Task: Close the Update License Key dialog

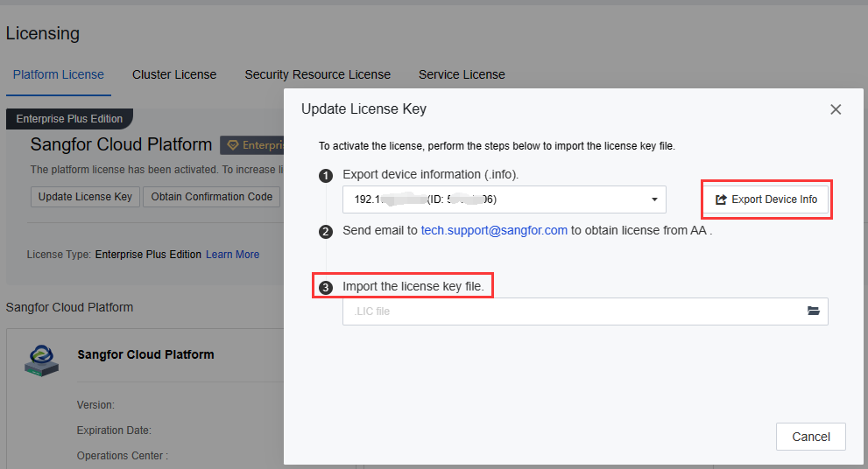Action: pyautogui.click(x=835, y=109)
